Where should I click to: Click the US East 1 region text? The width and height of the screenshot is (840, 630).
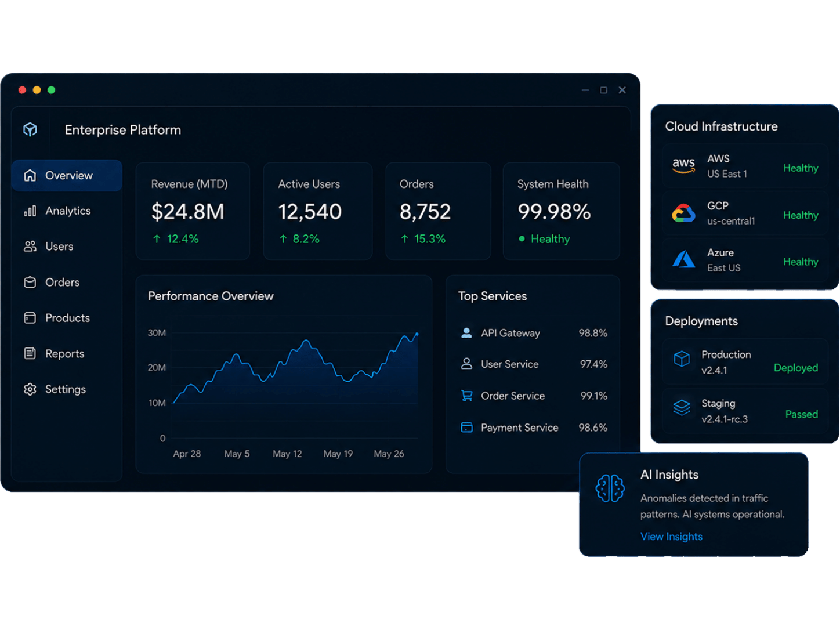pos(727,174)
